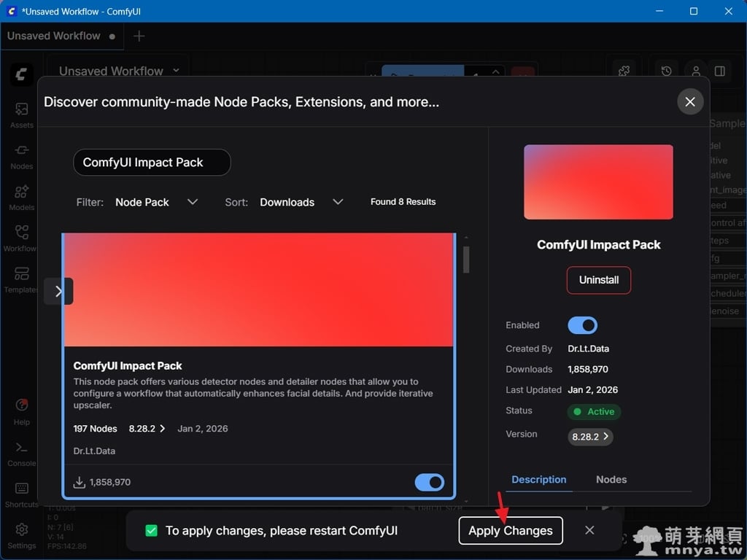Open the keyboard Shortcuts icon
Image resolution: width=747 pixels, height=560 pixels.
pyautogui.click(x=22, y=492)
